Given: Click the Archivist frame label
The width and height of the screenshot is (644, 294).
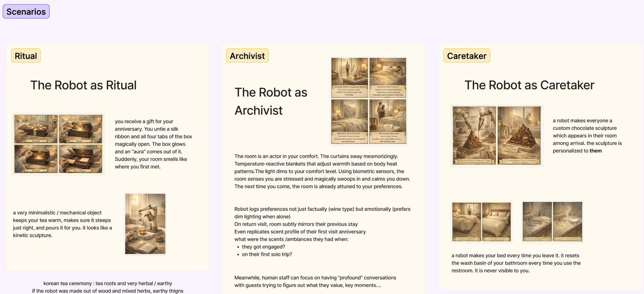Looking at the screenshot, I should (247, 56).
